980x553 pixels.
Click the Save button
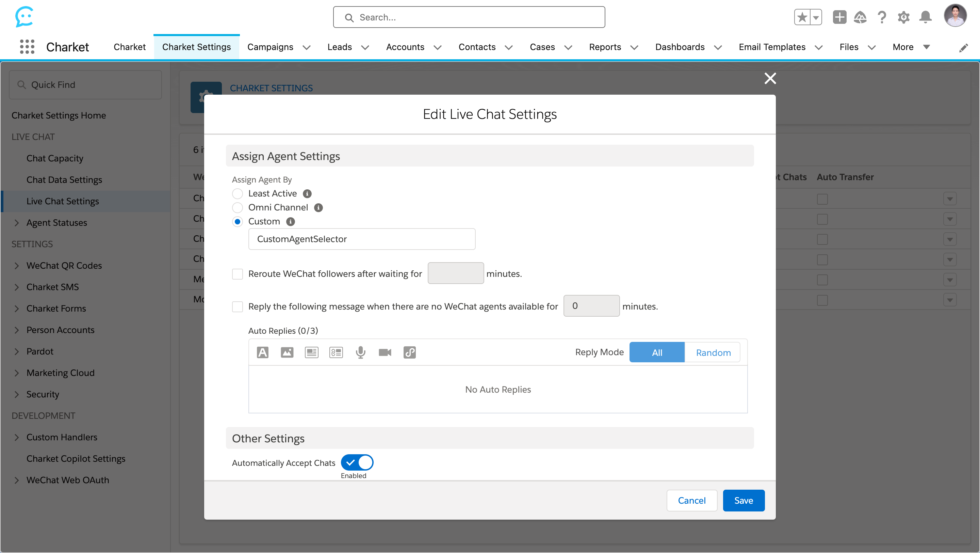coord(744,501)
